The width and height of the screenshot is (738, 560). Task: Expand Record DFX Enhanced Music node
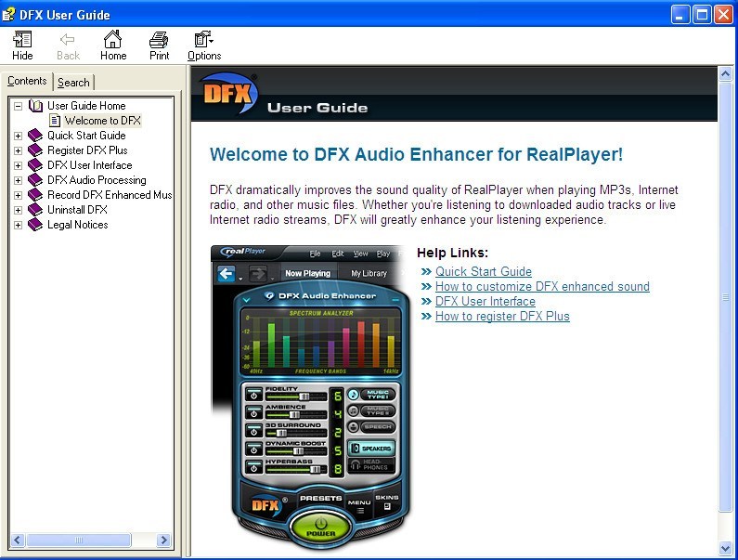[x=18, y=195]
